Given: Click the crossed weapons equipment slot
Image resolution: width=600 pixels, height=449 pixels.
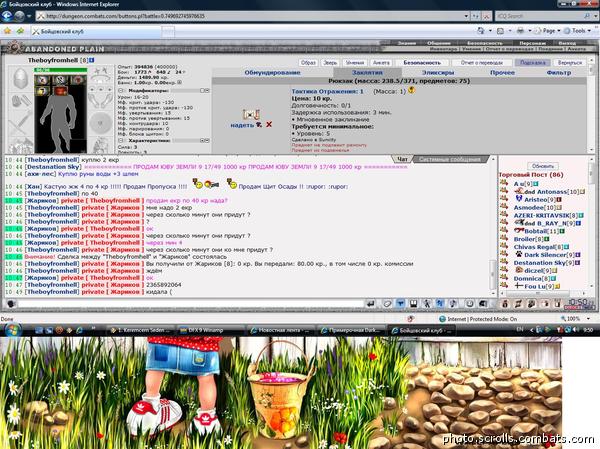Looking at the screenshot, I should [21, 123].
